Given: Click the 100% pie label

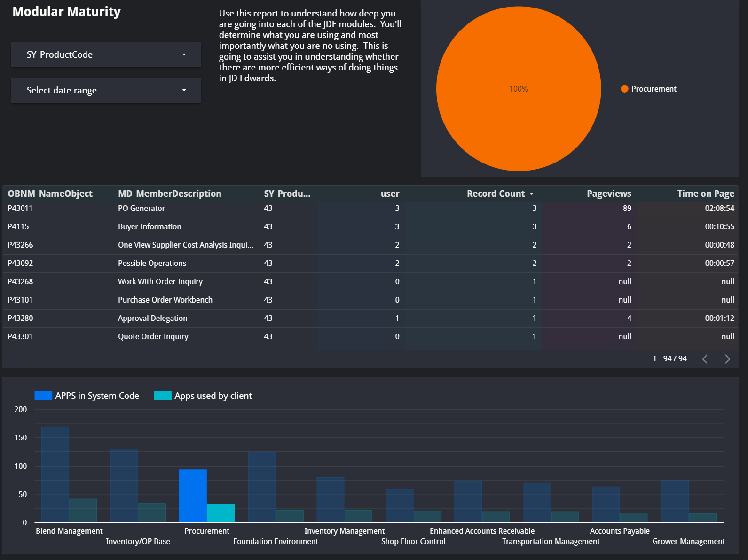Looking at the screenshot, I should tap(519, 89).
